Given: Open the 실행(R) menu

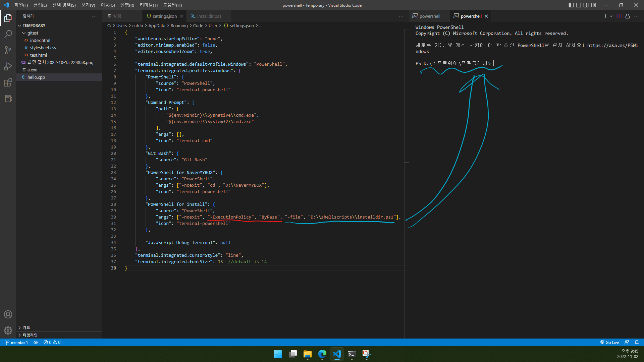Looking at the screenshot, I should [127, 5].
